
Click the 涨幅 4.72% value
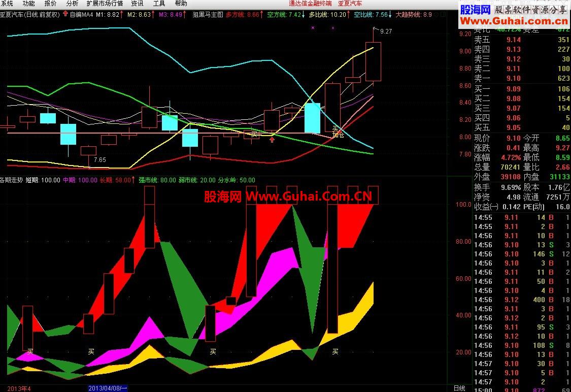coord(511,157)
